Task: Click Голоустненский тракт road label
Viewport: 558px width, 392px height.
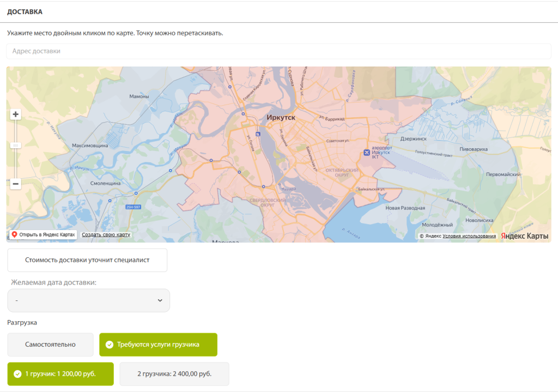Action: pyautogui.click(x=434, y=153)
